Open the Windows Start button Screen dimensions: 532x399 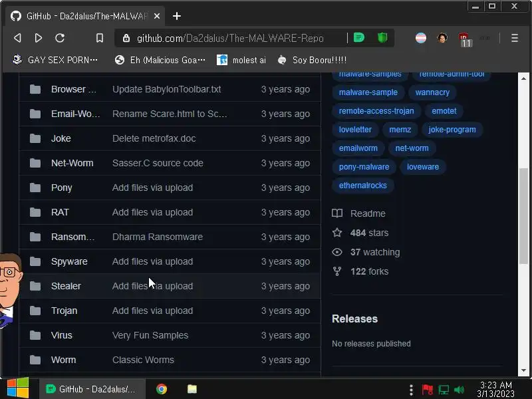click(x=18, y=388)
